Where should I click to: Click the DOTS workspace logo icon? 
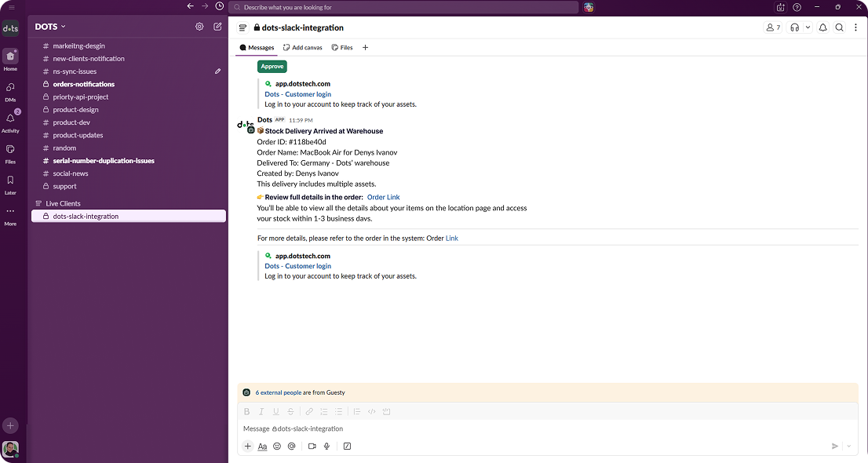10,28
